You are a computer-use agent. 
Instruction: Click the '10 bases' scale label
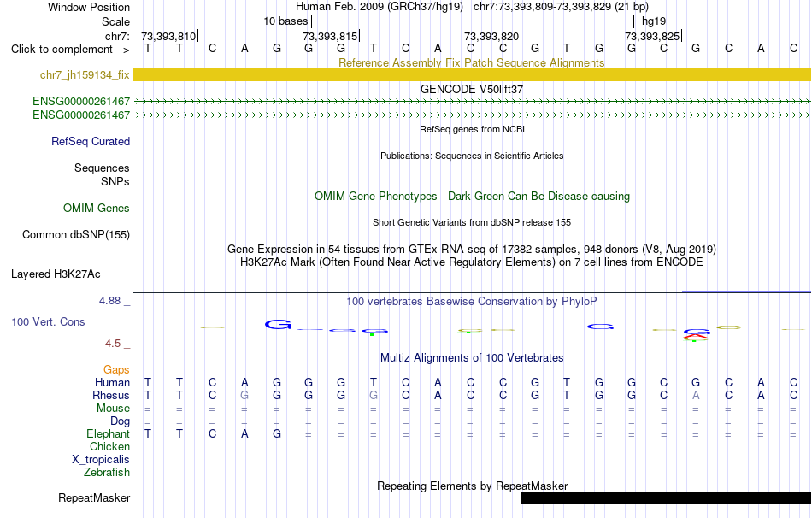285,21
